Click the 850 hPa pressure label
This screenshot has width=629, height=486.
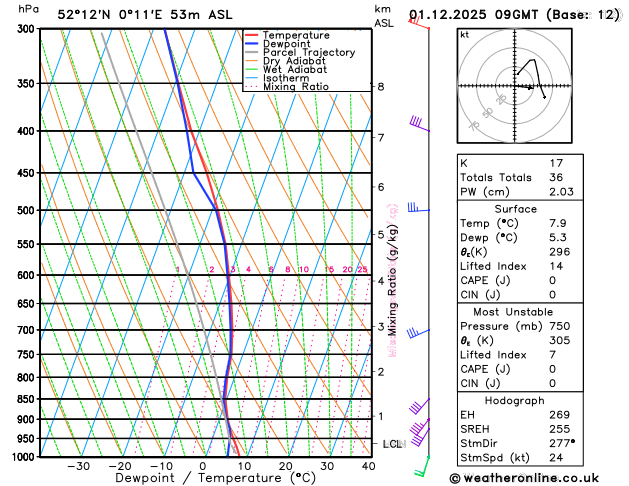28,399
